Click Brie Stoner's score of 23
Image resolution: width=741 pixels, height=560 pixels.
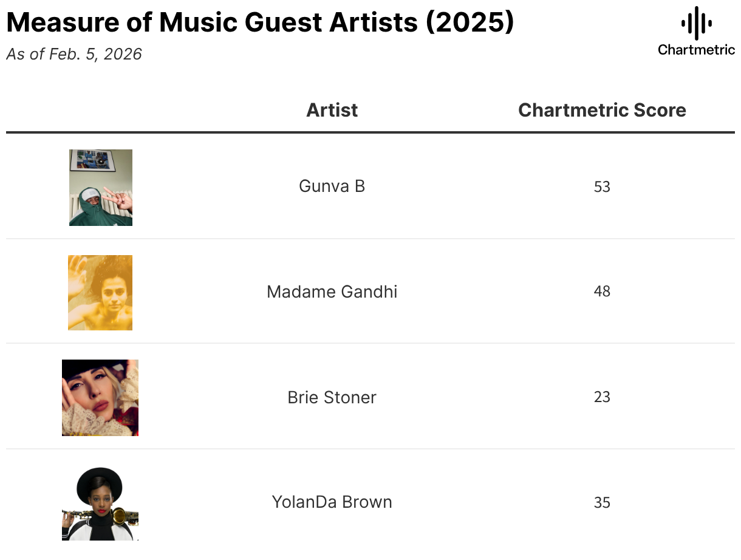(x=602, y=397)
